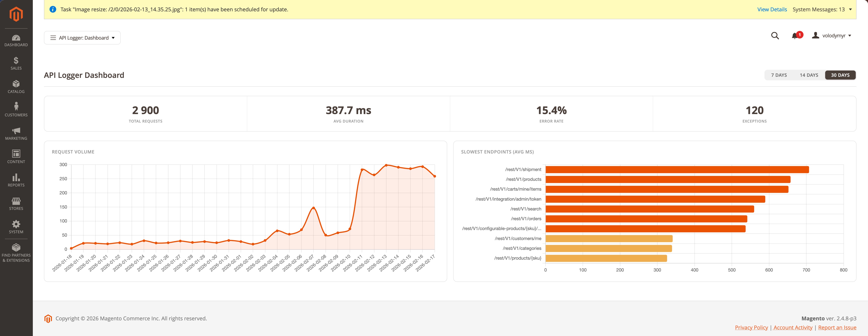Viewport: 868px width, 336px height.
Task: Switch range to 14 Days
Action: [809, 75]
